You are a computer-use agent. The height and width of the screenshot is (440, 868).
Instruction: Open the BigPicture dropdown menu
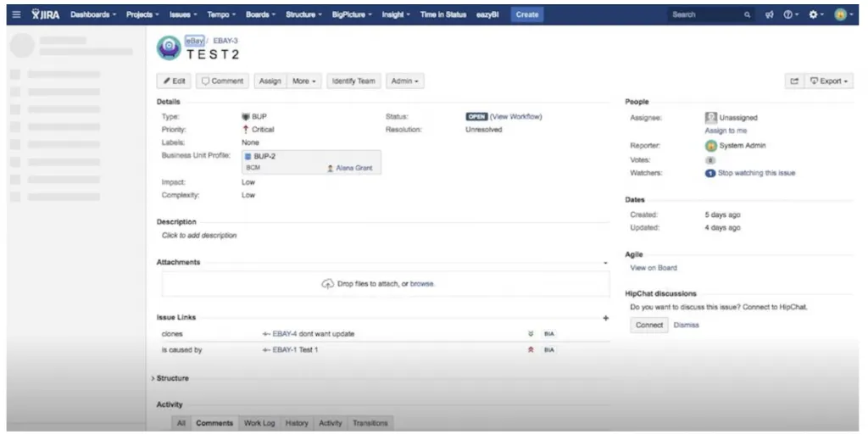point(352,14)
